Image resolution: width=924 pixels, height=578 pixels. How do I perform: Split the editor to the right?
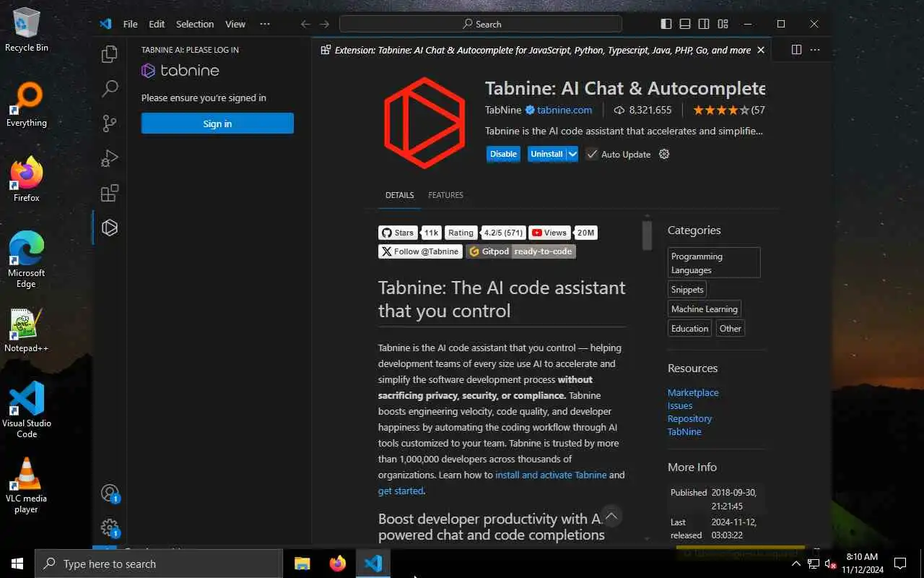point(796,50)
